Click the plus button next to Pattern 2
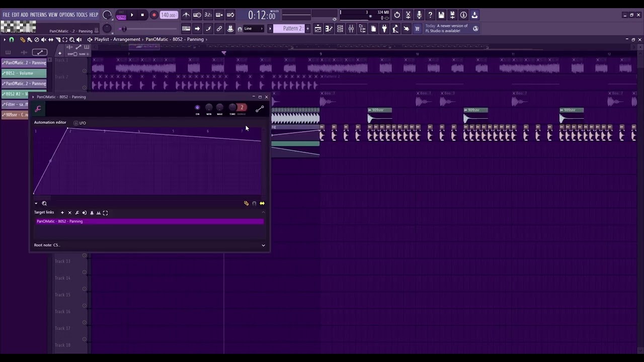Screen dimensions: 644x362 click(308, 29)
